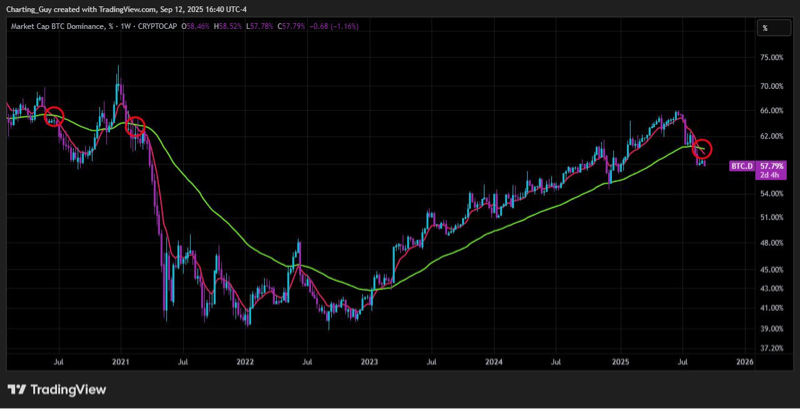Click the 2020 crossover red circle
This screenshot has height=409, width=800.
click(54, 117)
